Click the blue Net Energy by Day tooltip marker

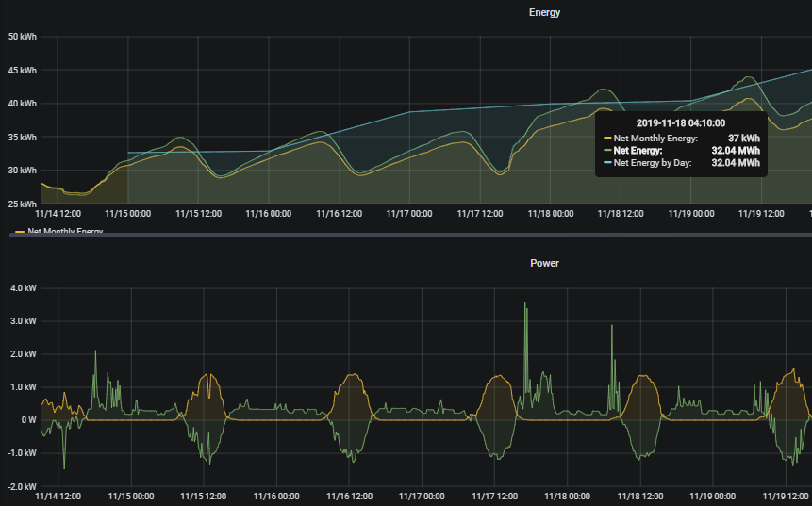coord(607,163)
